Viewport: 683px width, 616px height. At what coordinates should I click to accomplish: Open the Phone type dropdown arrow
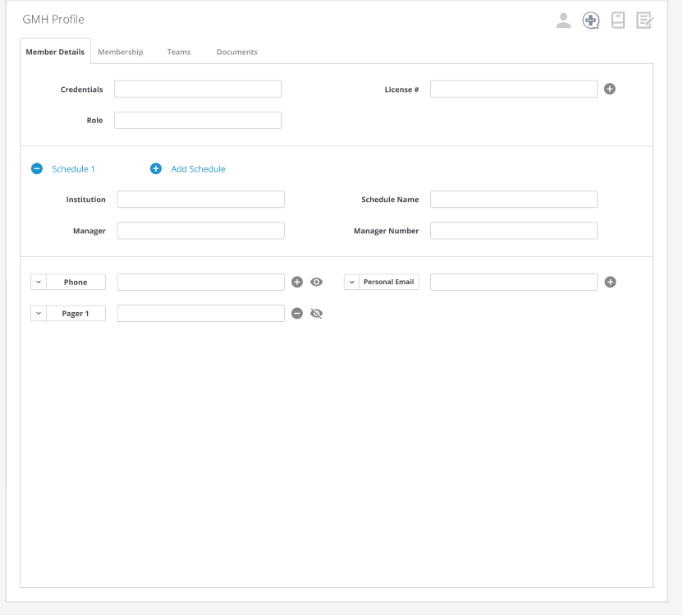[x=39, y=282]
